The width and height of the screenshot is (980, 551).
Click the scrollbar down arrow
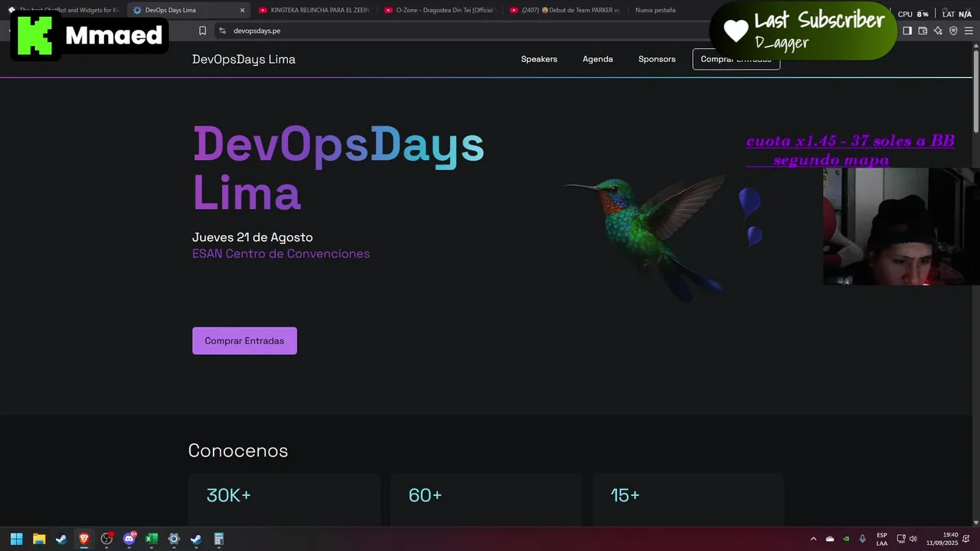click(x=975, y=523)
